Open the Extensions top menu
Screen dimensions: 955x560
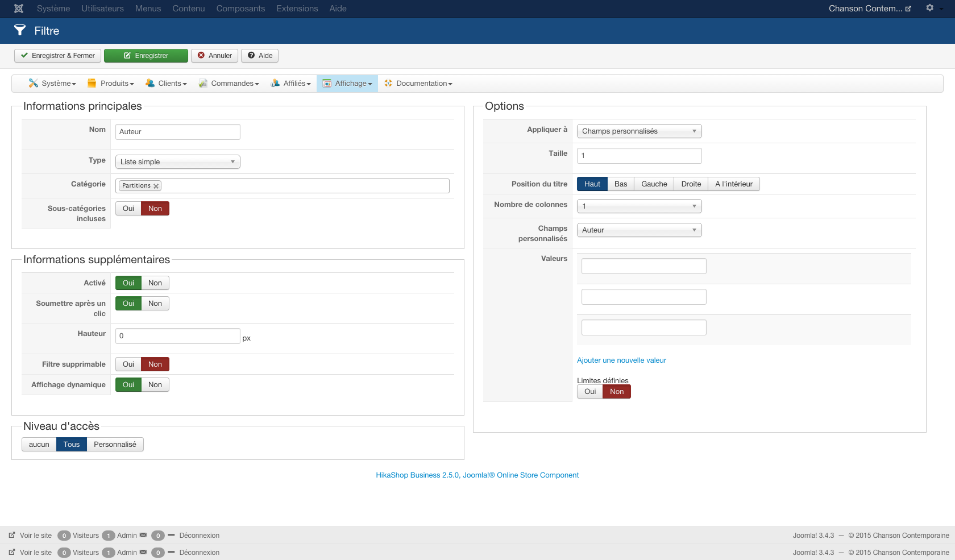pos(297,9)
